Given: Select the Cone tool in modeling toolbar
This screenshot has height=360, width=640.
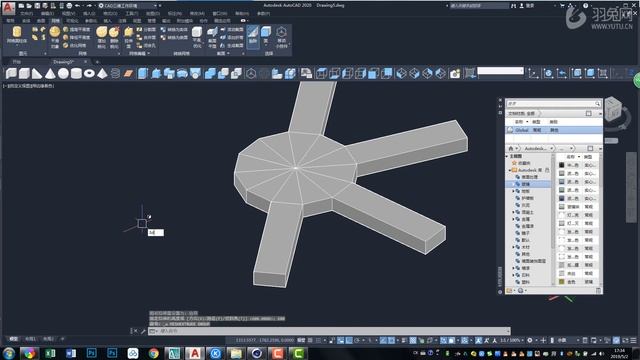Looking at the screenshot, I should 50,73.
